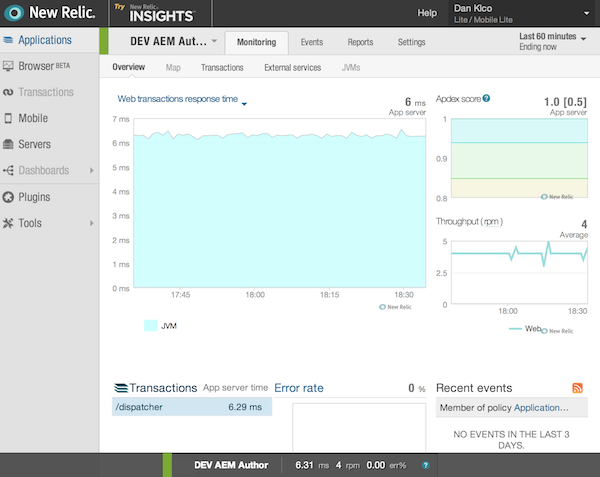The width and height of the screenshot is (600, 477).
Task: Expand the Dashboards submenu arrow
Action: (x=91, y=170)
